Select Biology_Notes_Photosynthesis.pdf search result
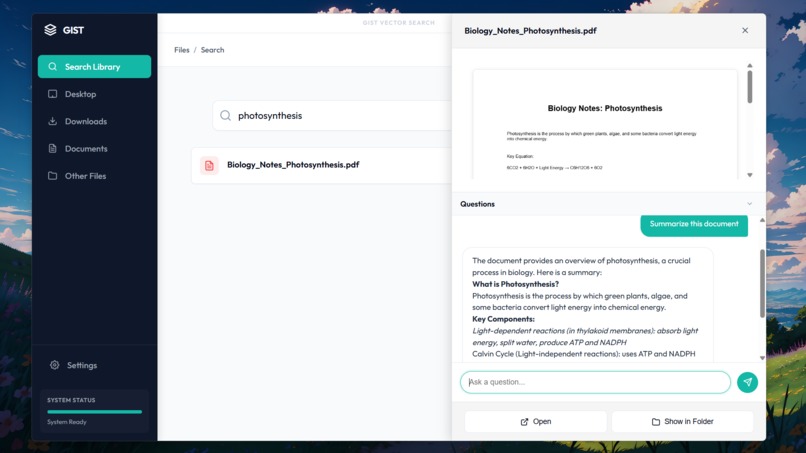This screenshot has height=453, width=806. [322, 165]
